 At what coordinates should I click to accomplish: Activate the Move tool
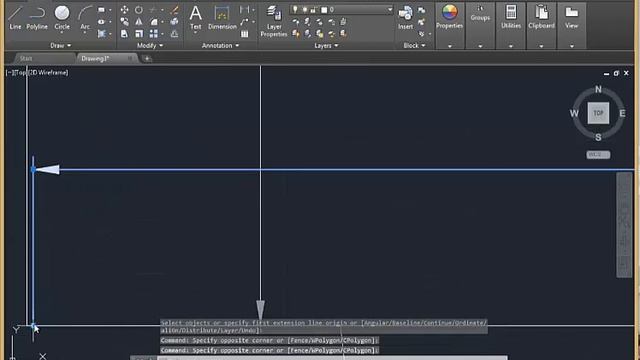pyautogui.click(x=124, y=9)
